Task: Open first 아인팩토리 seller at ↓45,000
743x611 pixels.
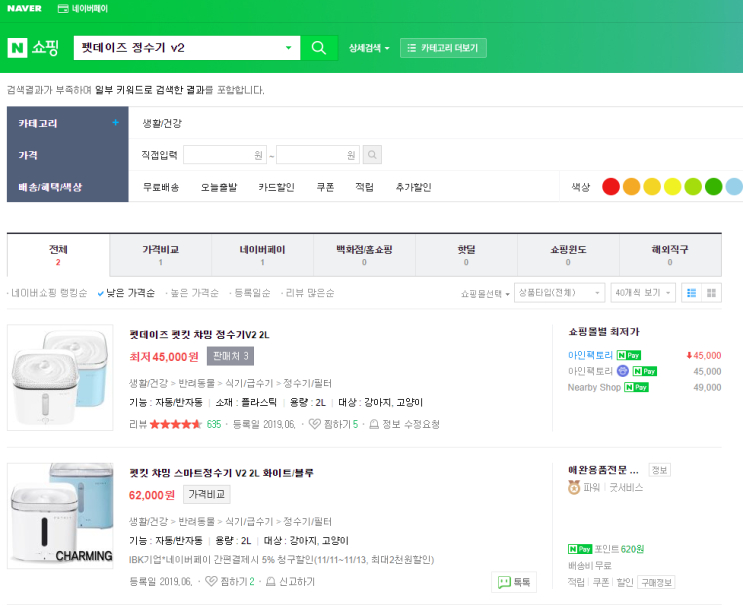Action: pyautogui.click(x=590, y=355)
